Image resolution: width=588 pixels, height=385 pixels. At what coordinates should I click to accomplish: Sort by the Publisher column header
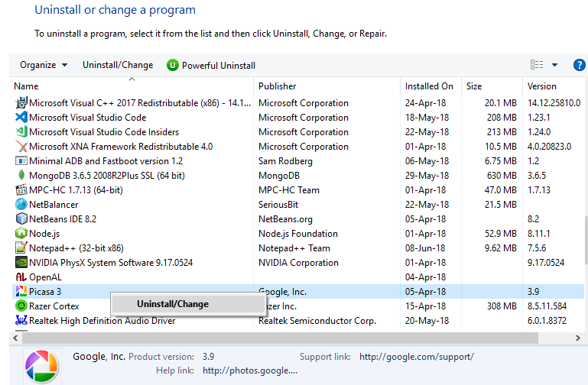point(326,86)
